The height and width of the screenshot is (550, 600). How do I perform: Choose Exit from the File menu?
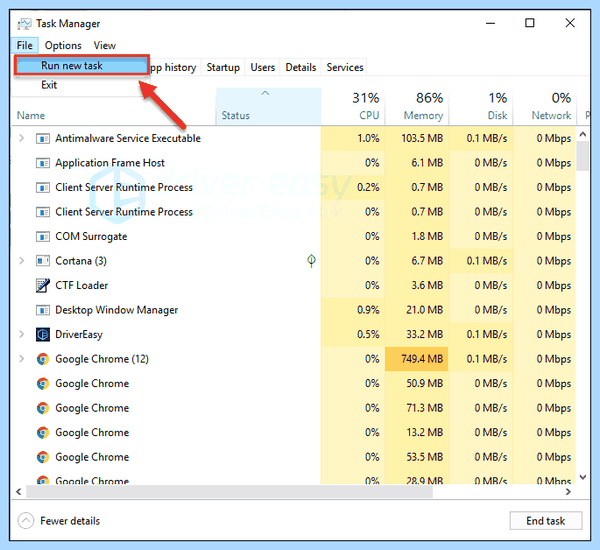49,85
